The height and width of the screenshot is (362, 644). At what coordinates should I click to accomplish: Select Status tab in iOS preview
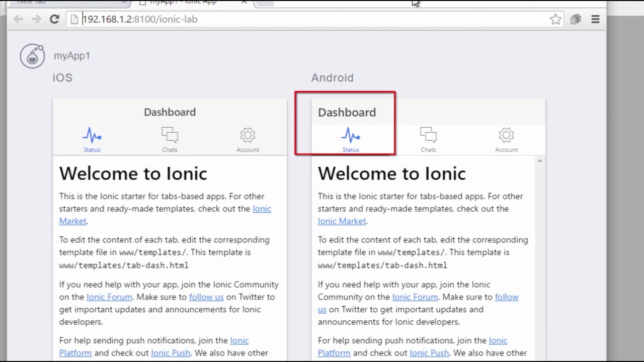(x=92, y=140)
